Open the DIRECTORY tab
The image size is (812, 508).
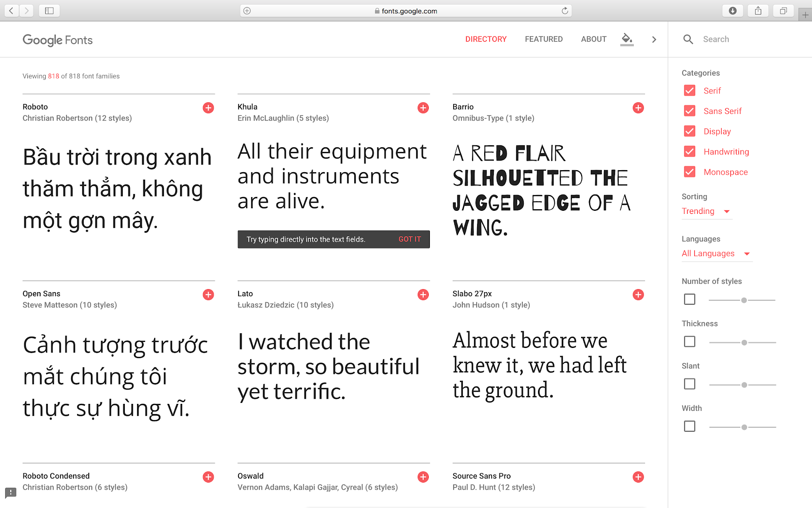[x=486, y=39]
